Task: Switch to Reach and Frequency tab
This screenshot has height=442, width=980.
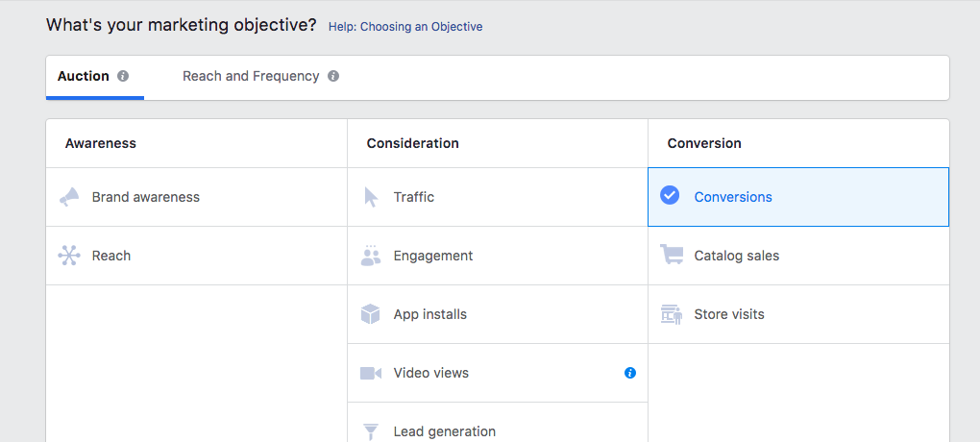Action: click(251, 76)
